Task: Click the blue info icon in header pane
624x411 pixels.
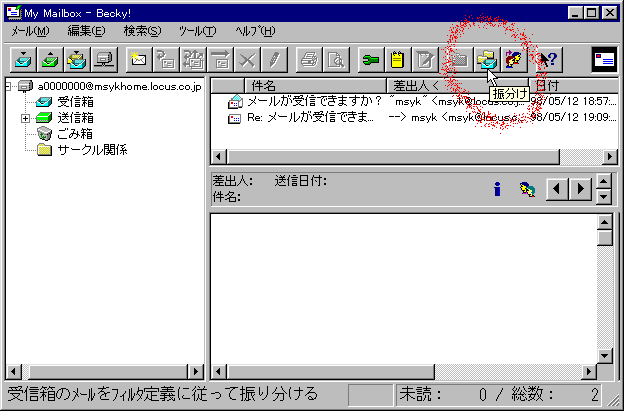Action: tap(497, 188)
